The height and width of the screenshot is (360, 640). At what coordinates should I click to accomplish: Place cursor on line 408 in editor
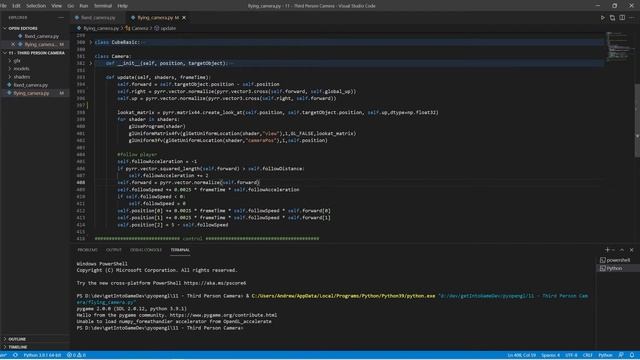point(188,182)
